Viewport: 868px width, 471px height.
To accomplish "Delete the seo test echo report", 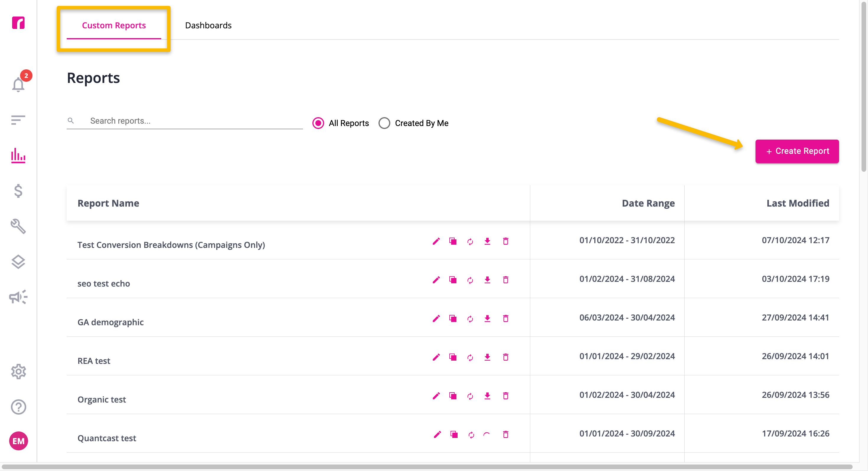I will (505, 280).
